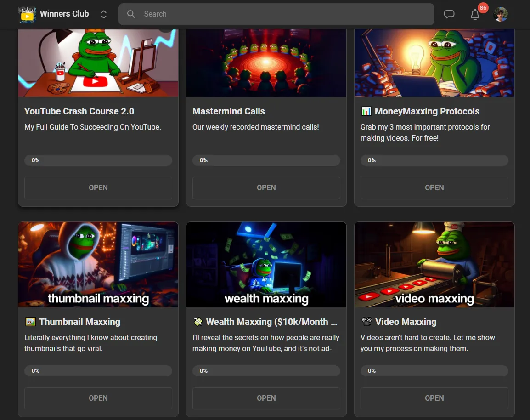Open the YouTube Crash Course 2.0 thumbnail
The width and height of the screenshot is (530, 420).
coord(98,63)
